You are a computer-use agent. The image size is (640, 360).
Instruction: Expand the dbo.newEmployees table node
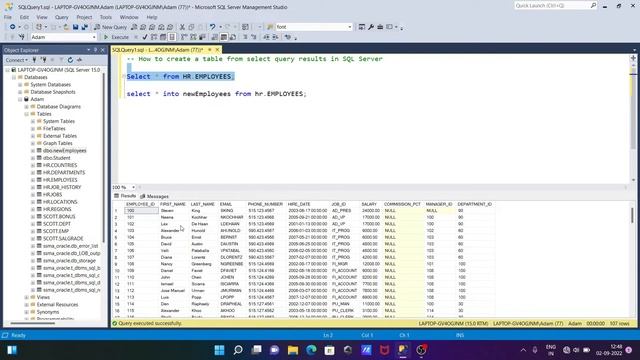33,151
